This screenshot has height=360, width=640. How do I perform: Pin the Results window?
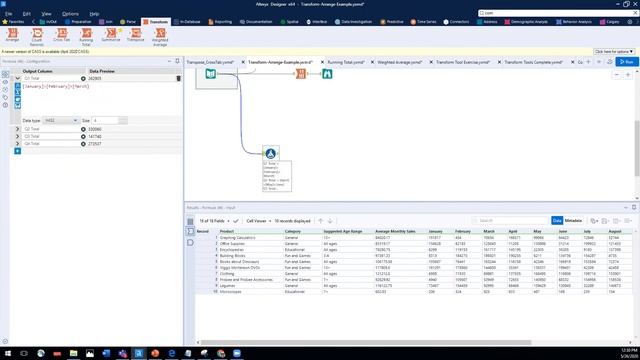click(x=634, y=207)
